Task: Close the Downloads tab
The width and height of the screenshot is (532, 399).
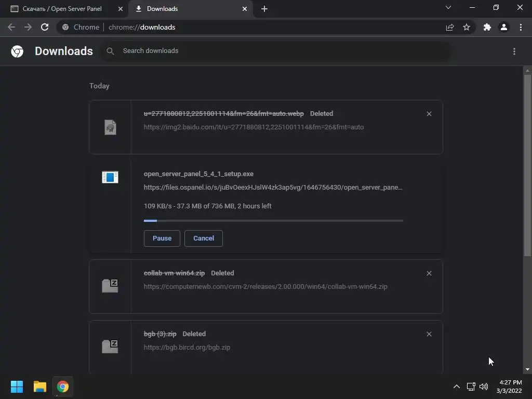Action: [245, 9]
